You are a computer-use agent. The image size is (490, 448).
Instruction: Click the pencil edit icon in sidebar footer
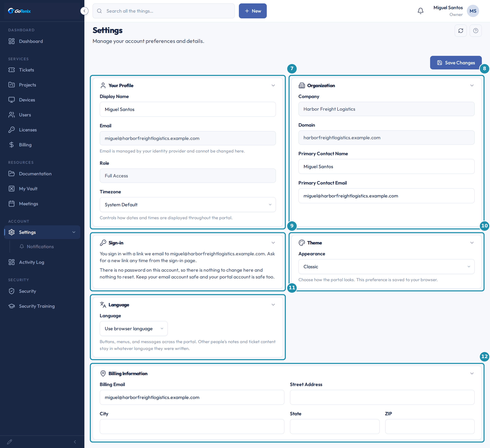10,442
